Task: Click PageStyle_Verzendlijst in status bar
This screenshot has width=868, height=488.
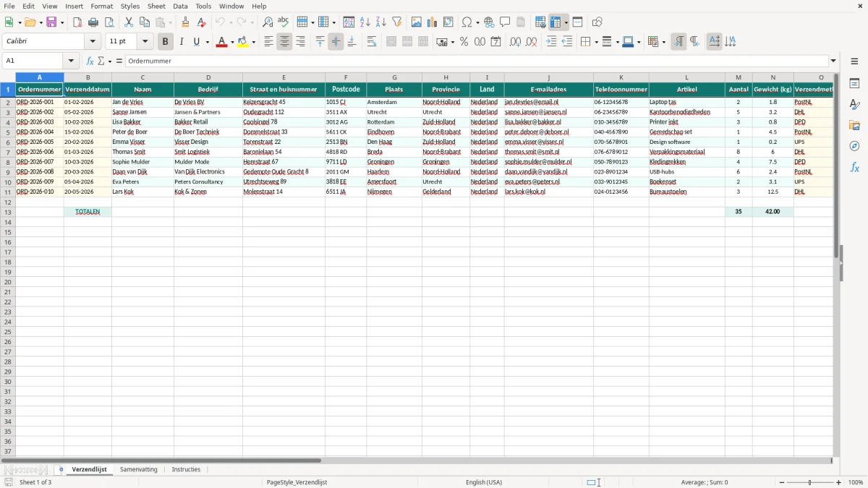Action: coord(297,482)
